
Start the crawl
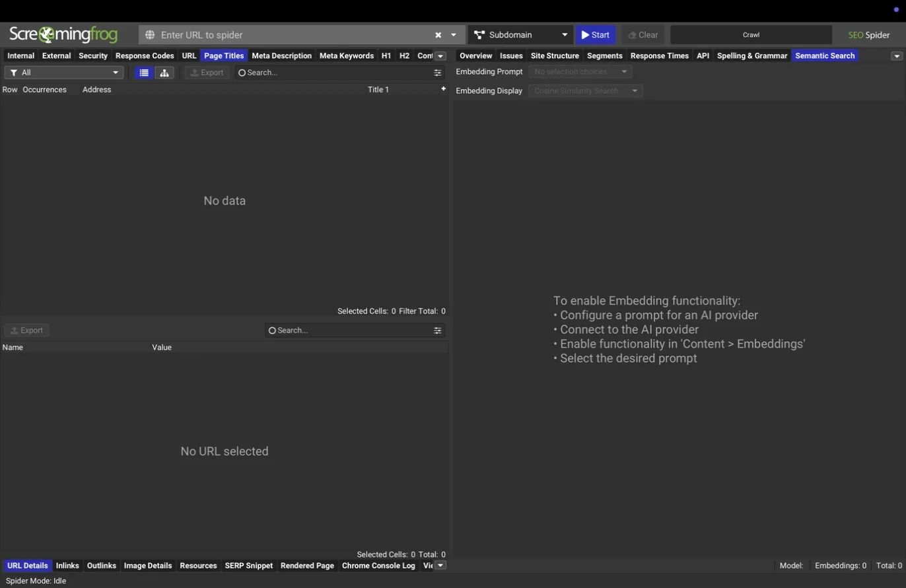click(x=596, y=35)
